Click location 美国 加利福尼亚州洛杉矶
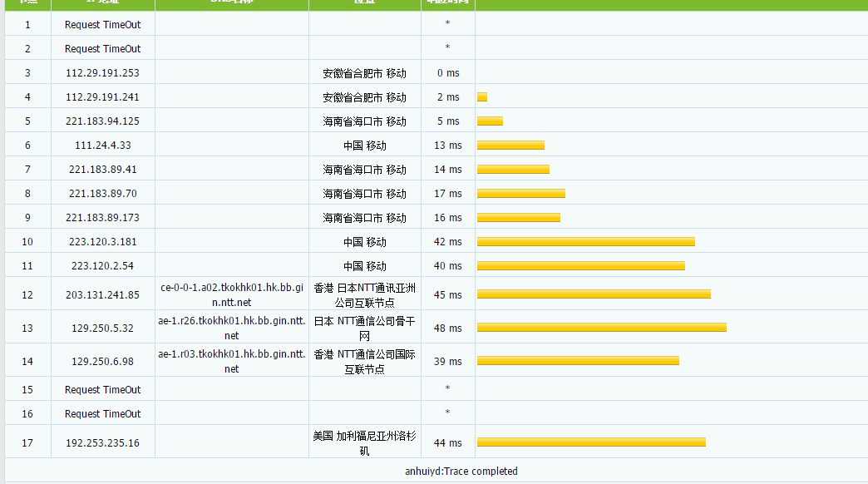This screenshot has height=484, width=868. (364, 443)
